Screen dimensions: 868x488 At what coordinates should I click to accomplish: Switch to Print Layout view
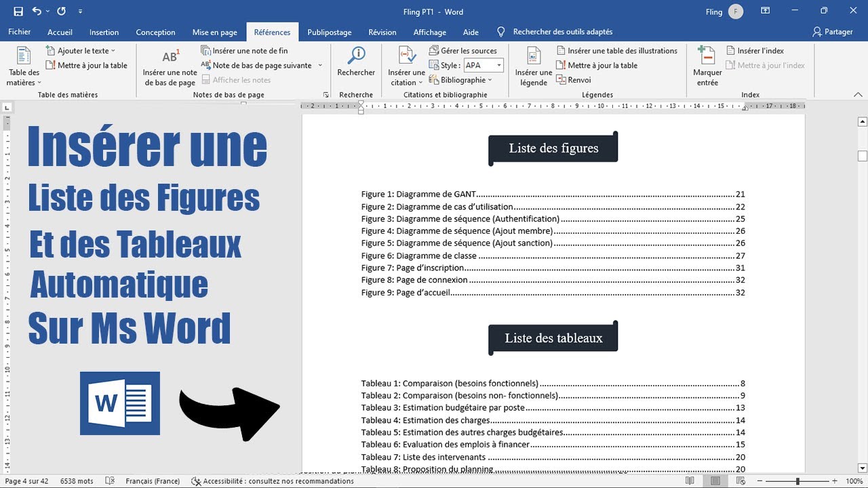(715, 481)
